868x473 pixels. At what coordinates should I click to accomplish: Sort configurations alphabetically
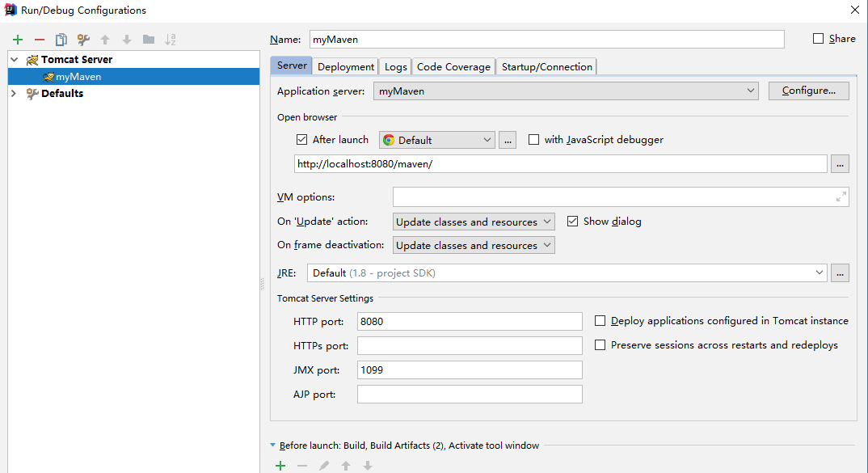click(171, 40)
